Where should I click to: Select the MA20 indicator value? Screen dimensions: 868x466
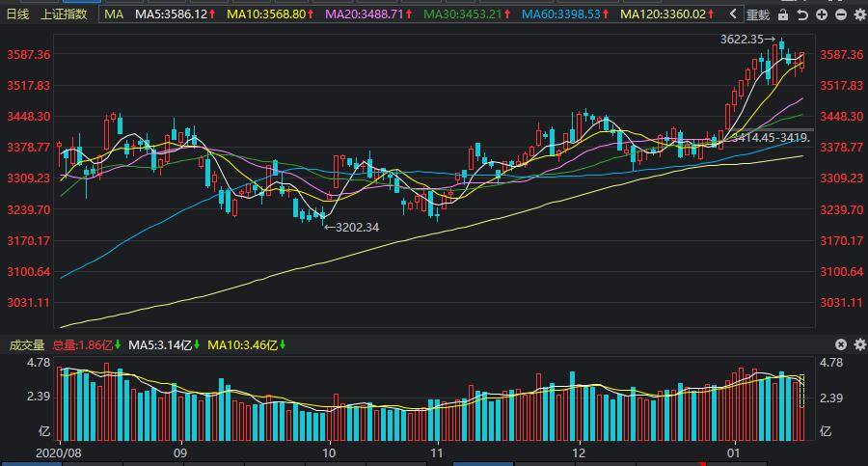click(368, 14)
